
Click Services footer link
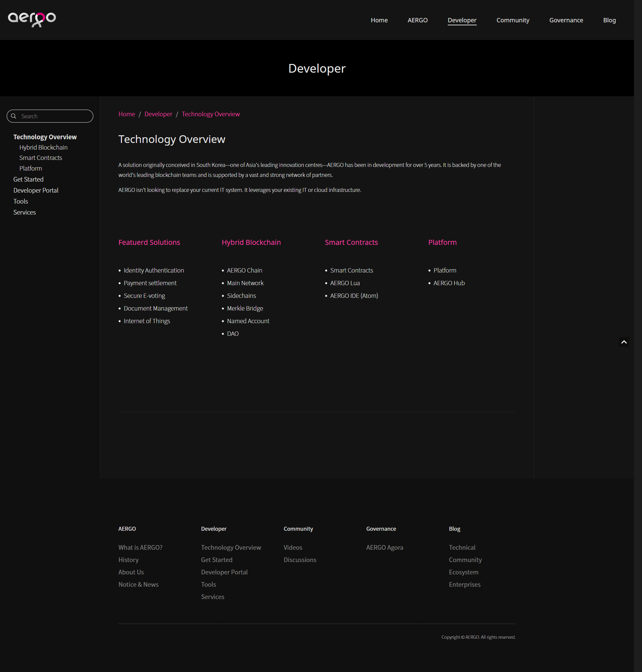tap(213, 597)
